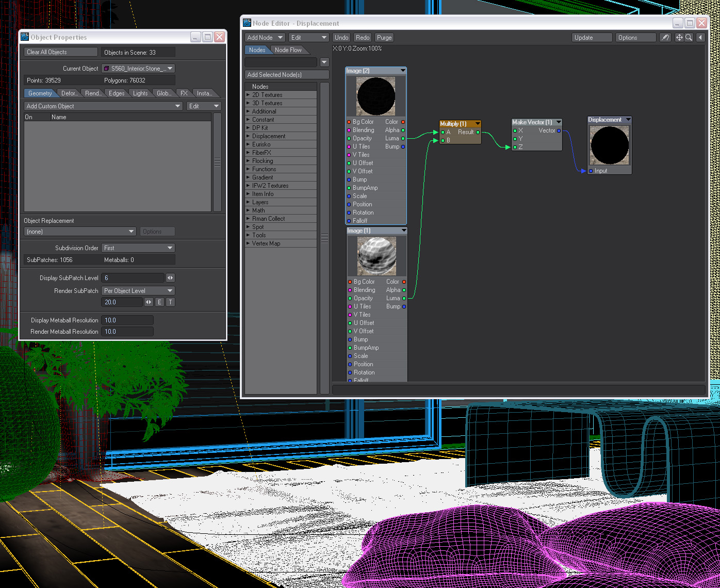720x588 pixels.
Task: Click the E envelope button for Render SubPatch
Action: click(x=159, y=302)
